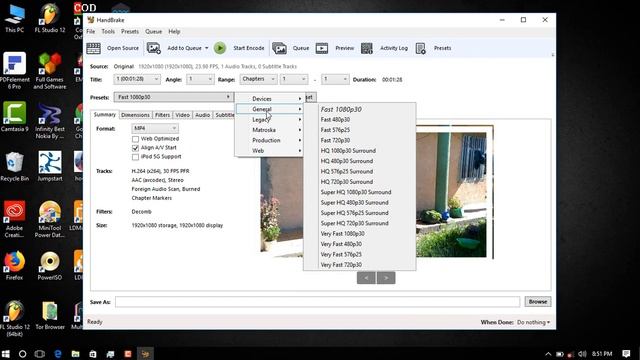Choose Super HQ 720p30 Surround preset

(x=354, y=223)
